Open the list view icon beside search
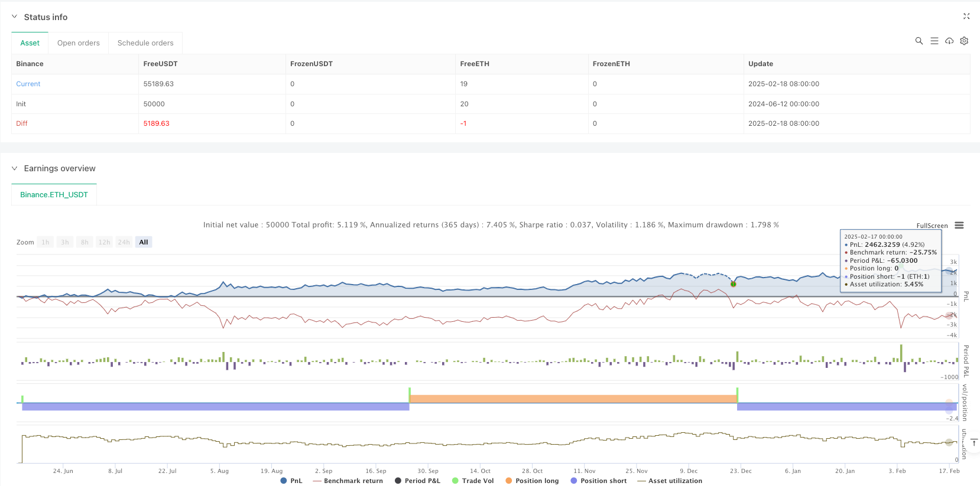This screenshot has width=980, height=486. point(934,41)
